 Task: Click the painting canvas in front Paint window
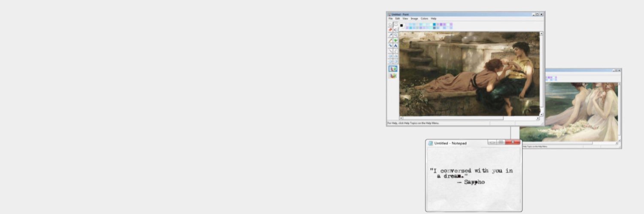(469, 74)
